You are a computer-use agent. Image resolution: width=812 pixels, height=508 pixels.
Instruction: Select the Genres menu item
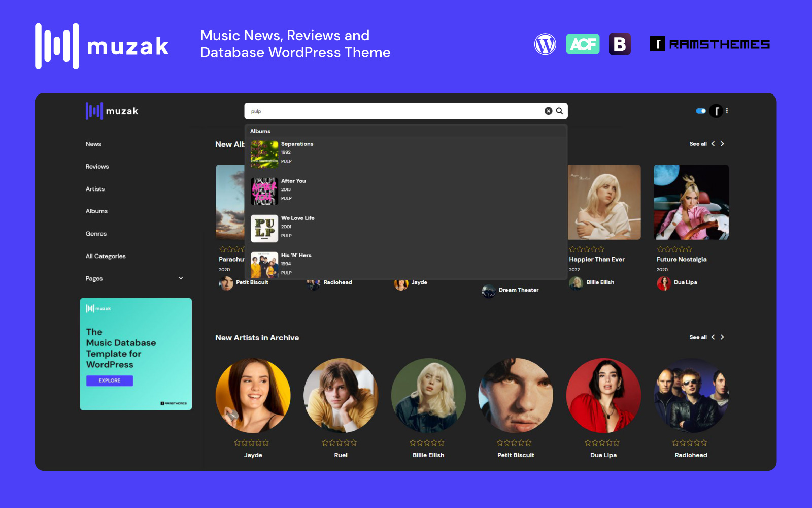96,234
